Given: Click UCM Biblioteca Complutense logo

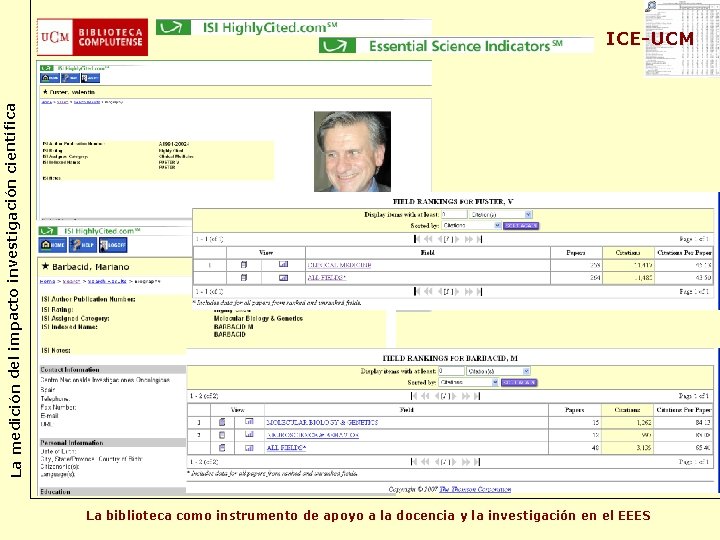Looking at the screenshot, I should click(92, 37).
